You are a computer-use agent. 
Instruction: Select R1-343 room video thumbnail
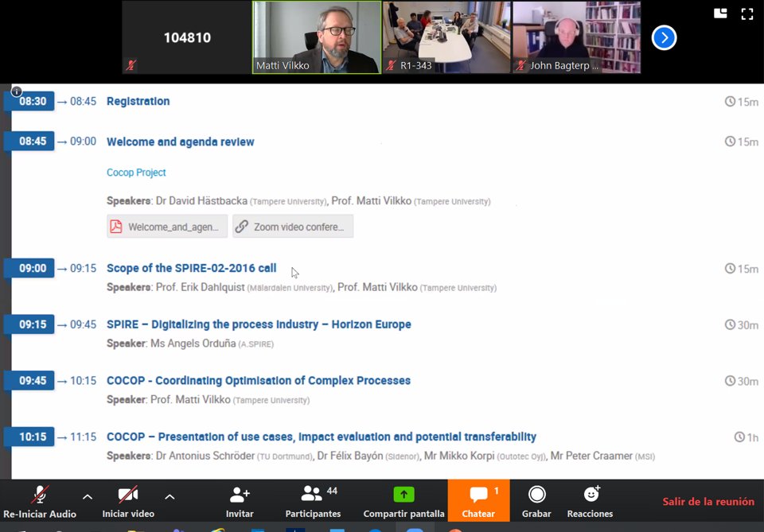click(x=446, y=37)
